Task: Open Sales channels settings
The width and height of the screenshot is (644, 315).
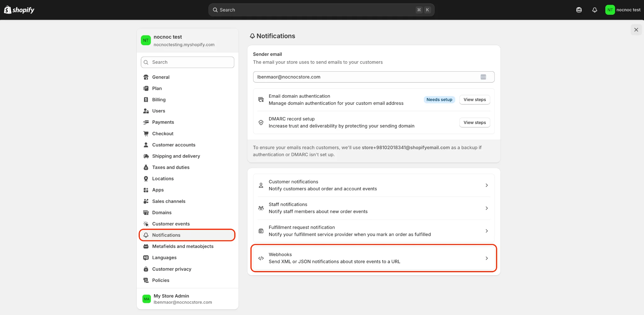Action: click(187, 201)
